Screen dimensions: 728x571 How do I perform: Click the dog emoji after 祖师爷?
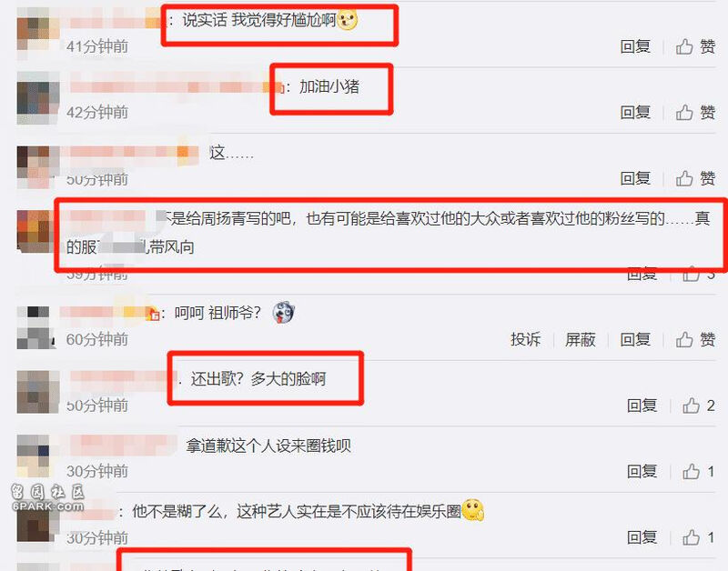(x=283, y=312)
